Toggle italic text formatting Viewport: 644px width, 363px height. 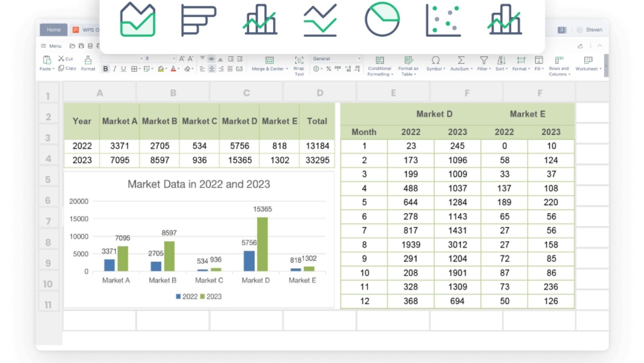tap(114, 69)
